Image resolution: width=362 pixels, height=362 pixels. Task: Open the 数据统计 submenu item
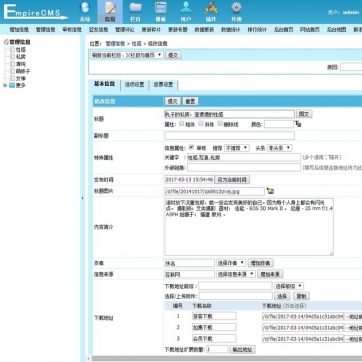point(231,30)
